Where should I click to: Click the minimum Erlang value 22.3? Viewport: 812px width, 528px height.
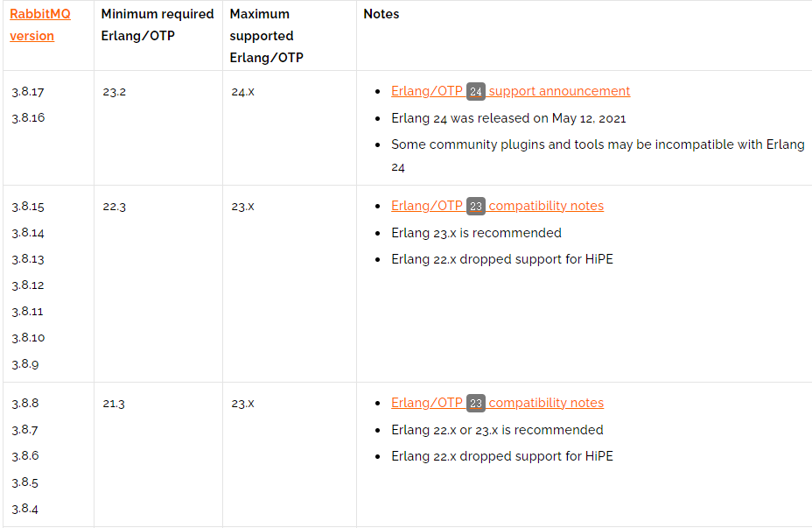(x=115, y=207)
